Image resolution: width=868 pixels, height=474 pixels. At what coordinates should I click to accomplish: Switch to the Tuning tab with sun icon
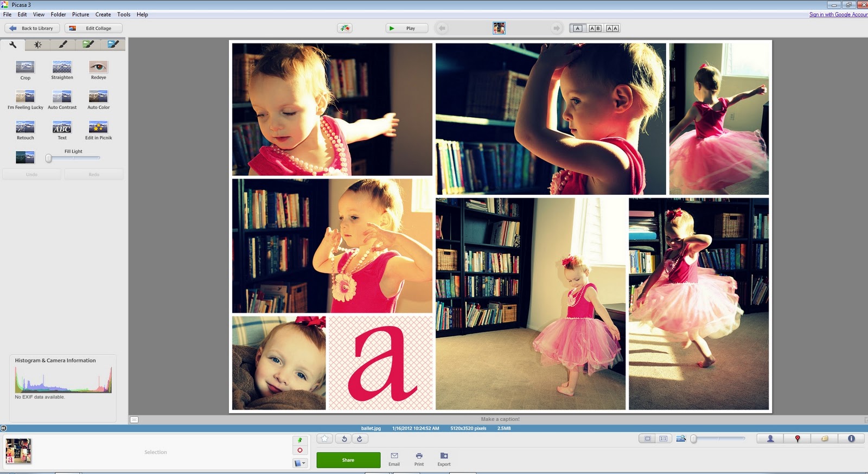37,44
